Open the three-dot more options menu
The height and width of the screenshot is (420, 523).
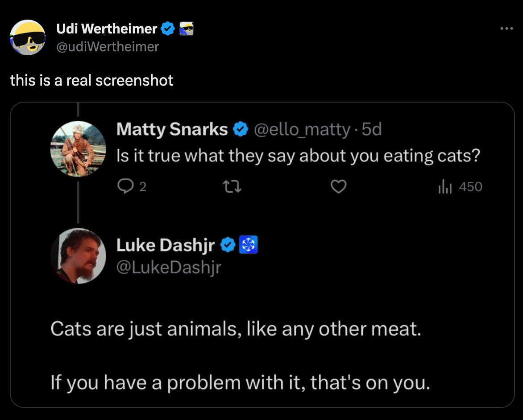pyautogui.click(x=506, y=29)
